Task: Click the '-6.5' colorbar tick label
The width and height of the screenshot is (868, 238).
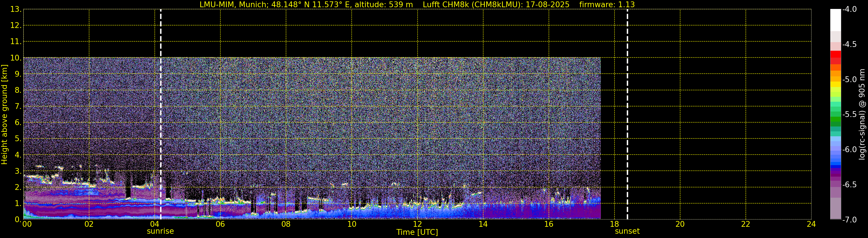Action: (x=850, y=185)
